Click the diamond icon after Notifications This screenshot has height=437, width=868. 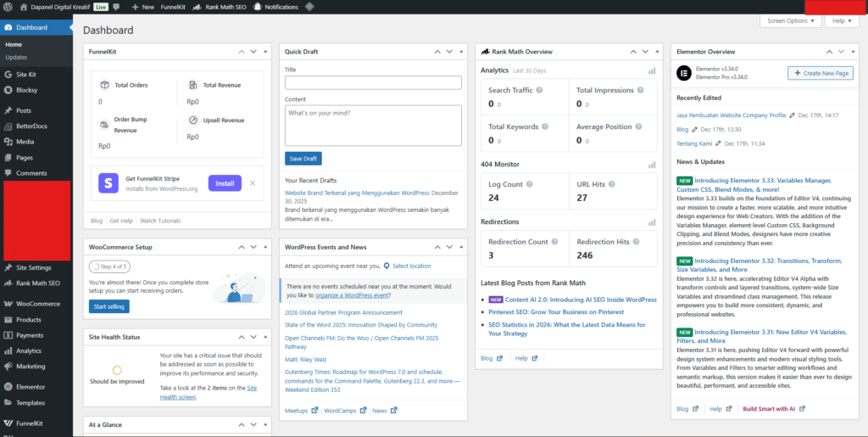click(x=309, y=7)
